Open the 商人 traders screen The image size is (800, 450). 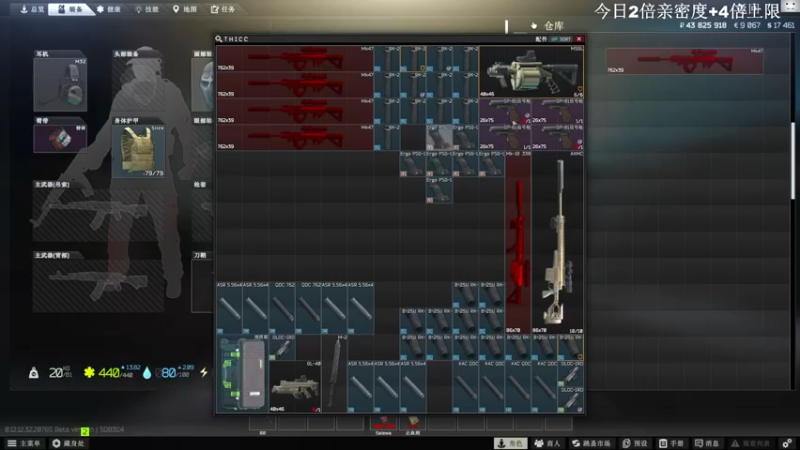[x=547, y=443]
